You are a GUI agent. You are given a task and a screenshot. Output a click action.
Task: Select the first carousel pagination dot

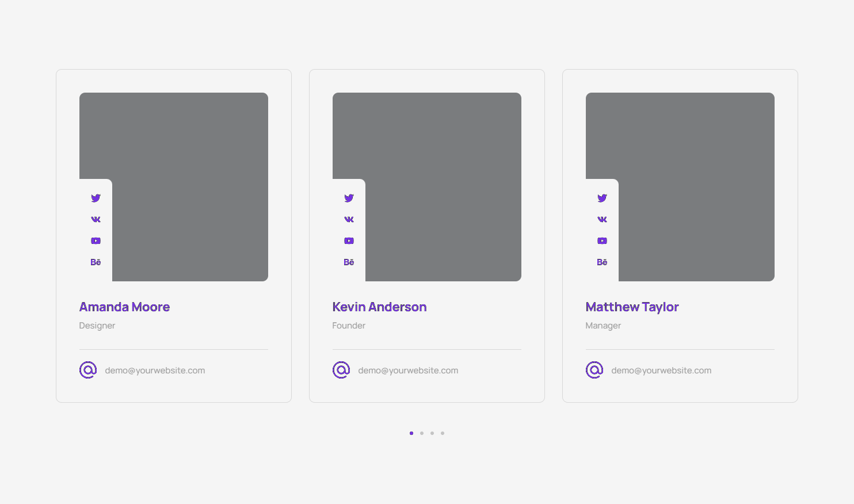click(x=411, y=433)
